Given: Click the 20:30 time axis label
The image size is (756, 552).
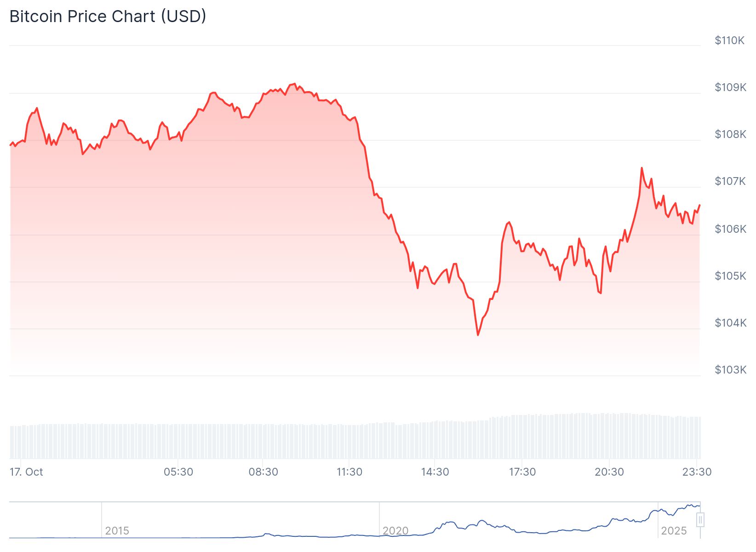Looking at the screenshot, I should (609, 472).
